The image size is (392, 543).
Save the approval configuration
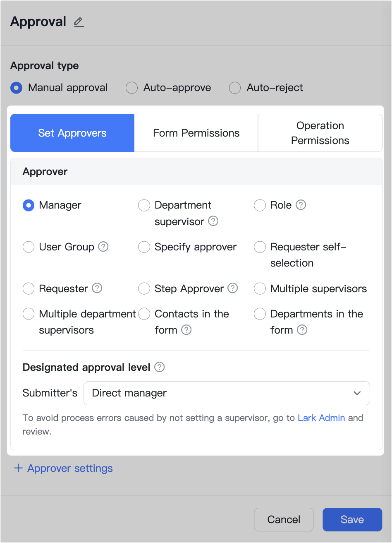[352, 519]
